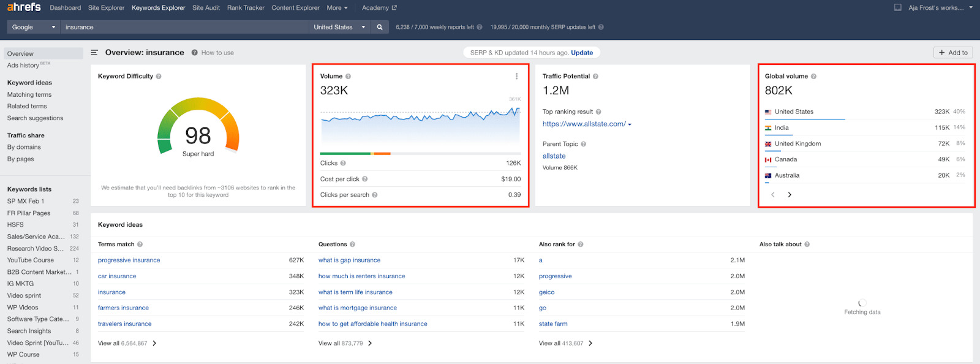980x364 pixels.
Task: Select Matching terms in the sidebar
Action: coord(29,95)
